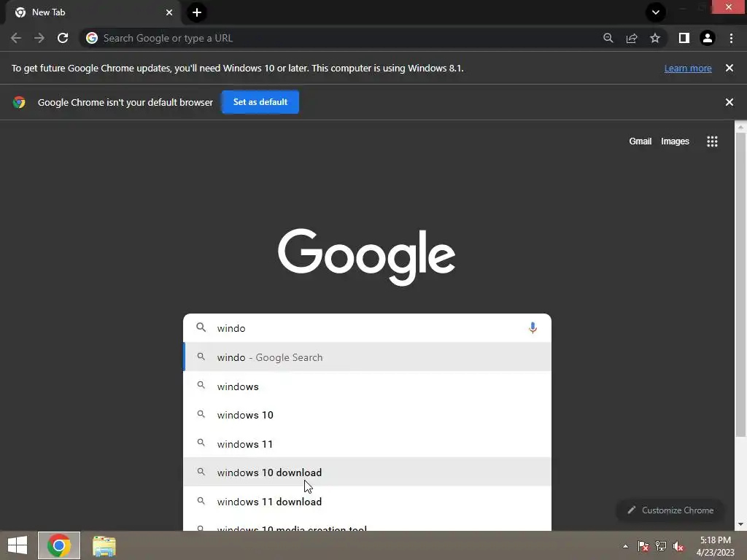The image size is (747, 560).
Task: Click the Google logo
Action: click(x=366, y=257)
